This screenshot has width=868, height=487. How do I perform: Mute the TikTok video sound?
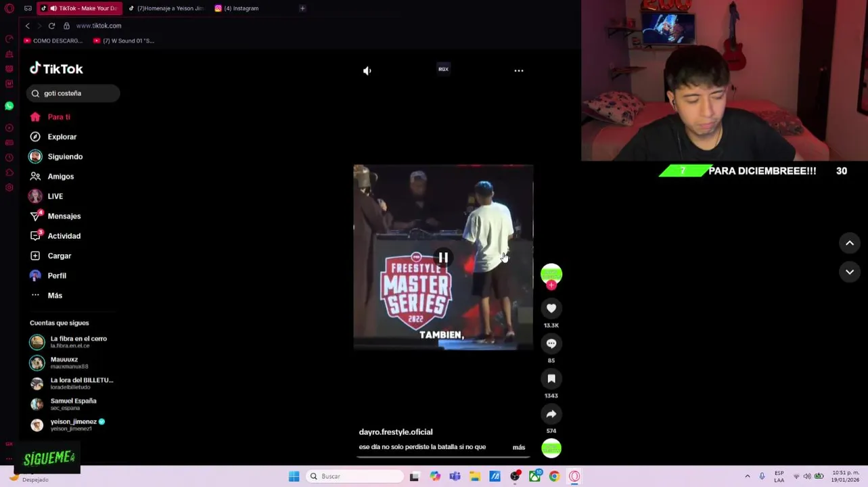point(367,70)
